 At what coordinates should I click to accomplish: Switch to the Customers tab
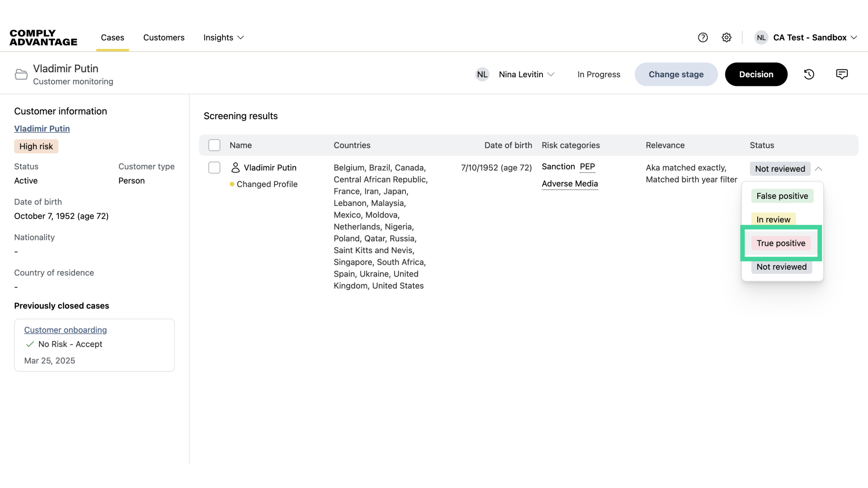click(x=164, y=38)
